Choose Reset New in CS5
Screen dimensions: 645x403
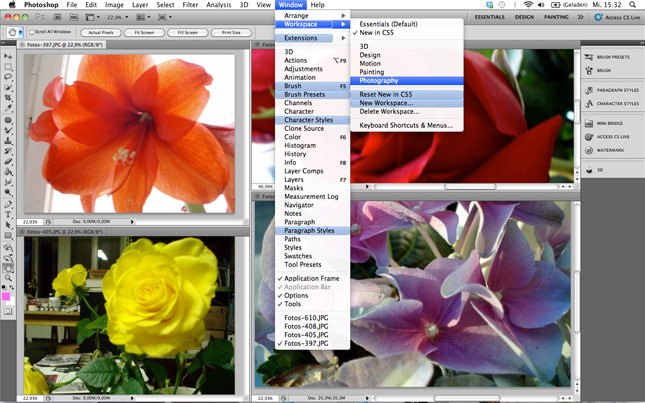407,94
